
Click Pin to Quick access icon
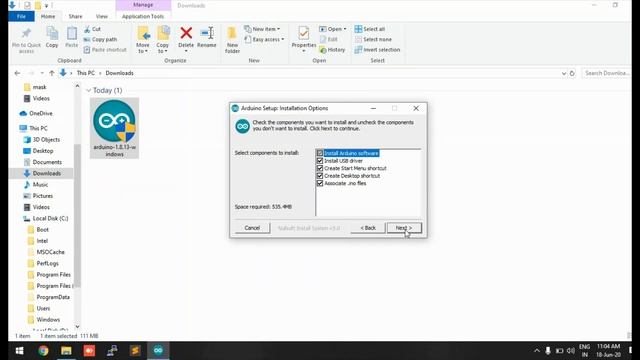(26, 33)
